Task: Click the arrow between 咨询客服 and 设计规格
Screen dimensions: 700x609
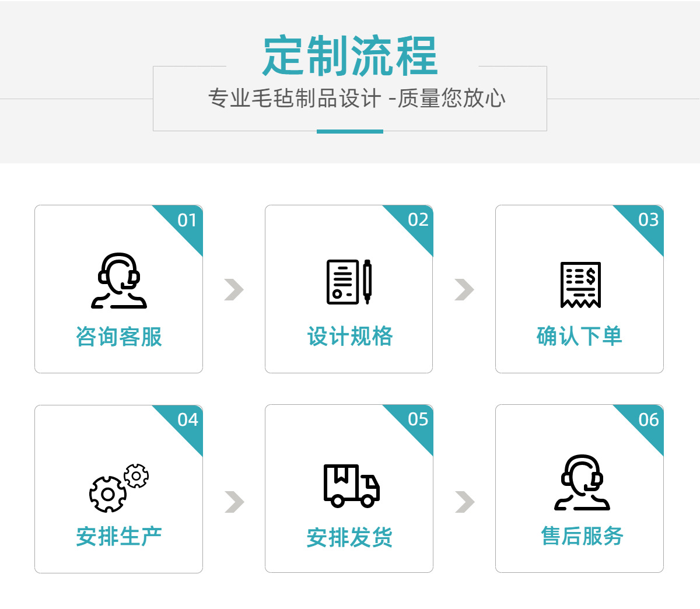Action: [x=234, y=289]
